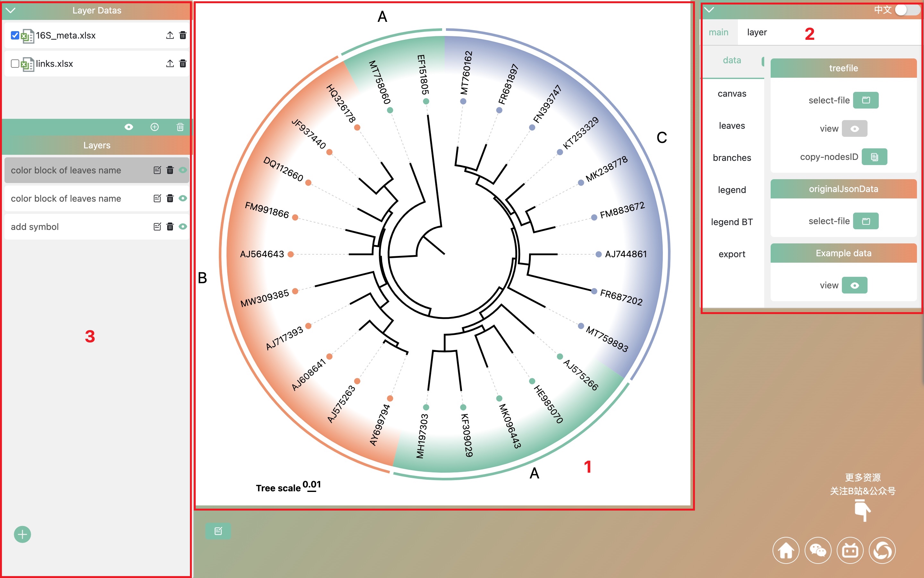Switch to the layer tab
Image resolution: width=924 pixels, height=578 pixels.
coord(757,32)
